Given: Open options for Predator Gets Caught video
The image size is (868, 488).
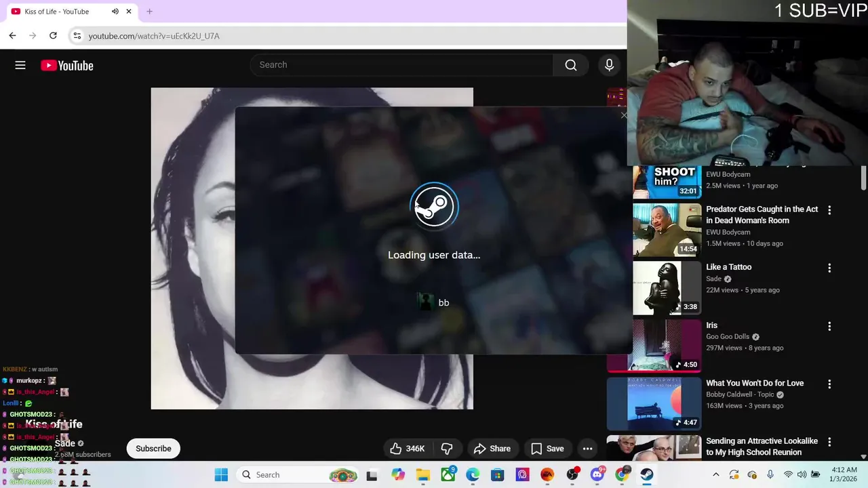Looking at the screenshot, I should pyautogui.click(x=829, y=210).
